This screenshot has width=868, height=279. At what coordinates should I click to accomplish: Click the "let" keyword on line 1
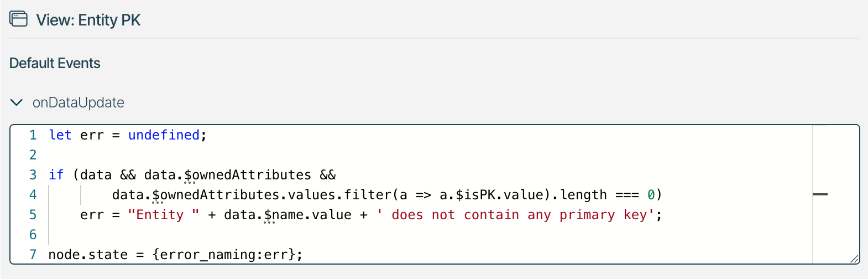click(60, 135)
